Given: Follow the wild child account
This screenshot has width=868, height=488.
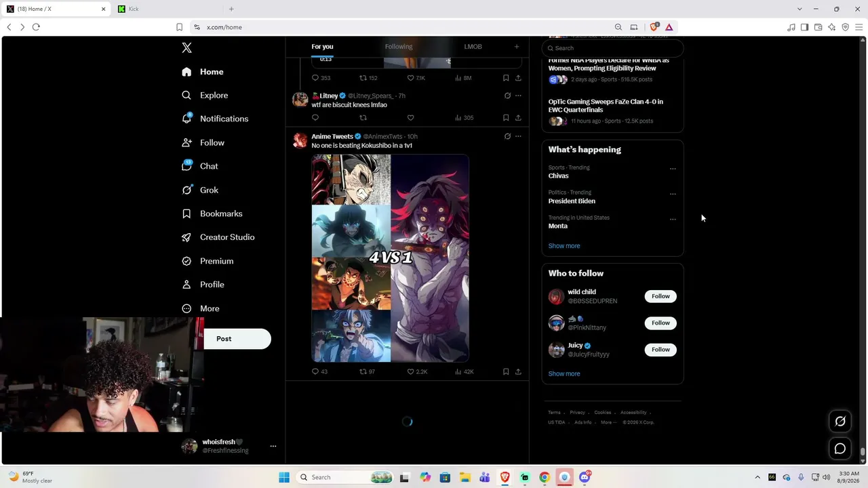Looking at the screenshot, I should (x=660, y=296).
